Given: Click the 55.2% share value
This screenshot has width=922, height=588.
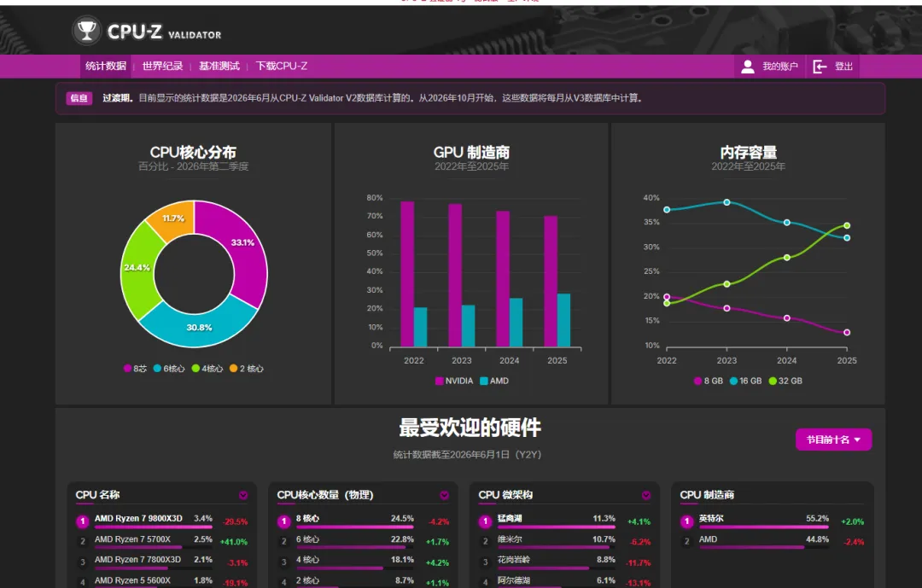Looking at the screenshot, I should [817, 519].
